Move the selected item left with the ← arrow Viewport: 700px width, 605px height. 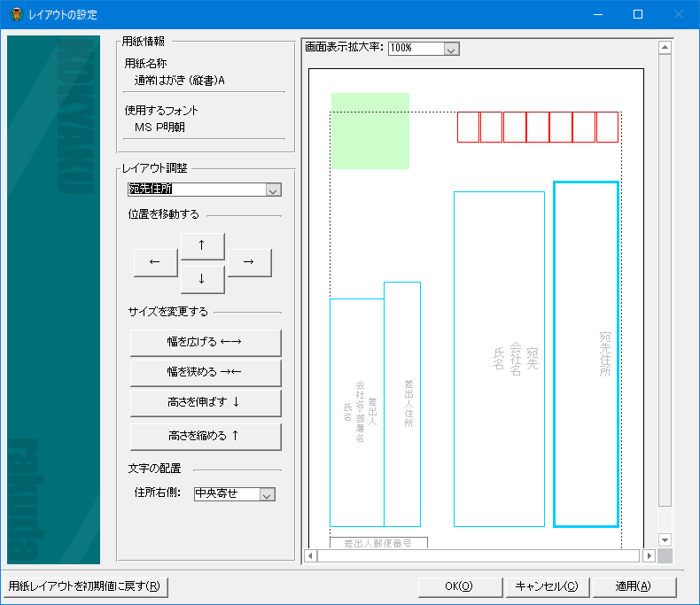(x=155, y=262)
